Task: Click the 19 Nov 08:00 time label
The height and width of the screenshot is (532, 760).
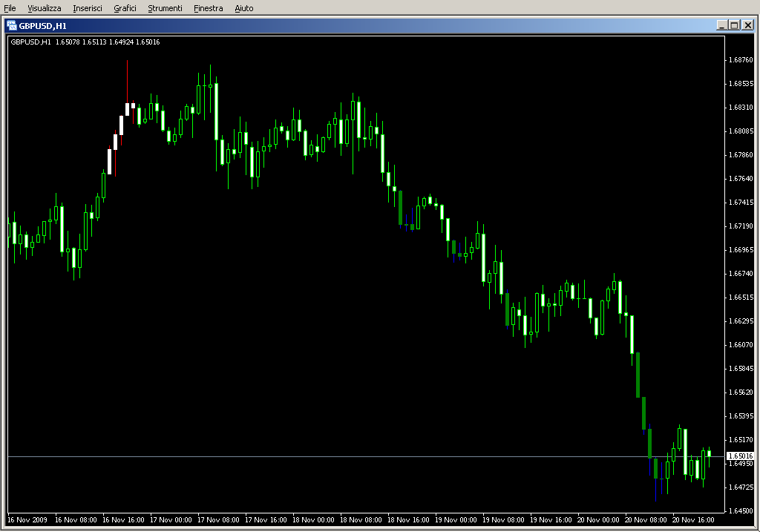Action: point(503,520)
